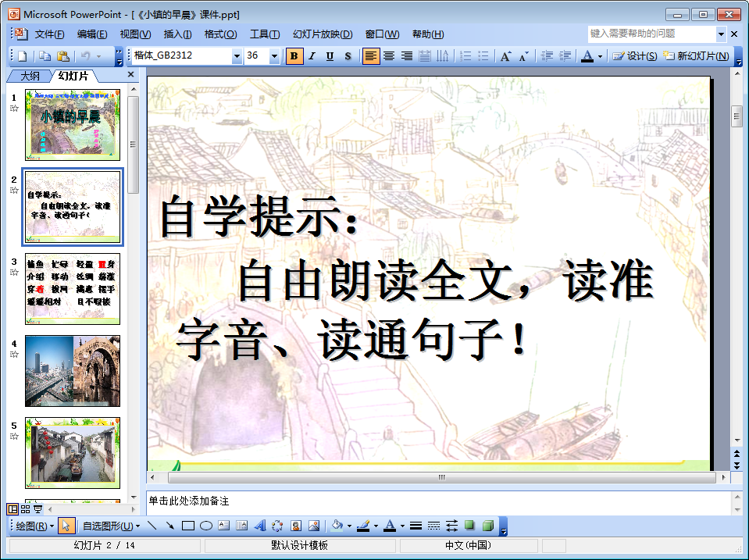Open the 文件(F) File menu
The image size is (749, 560).
[x=49, y=34]
